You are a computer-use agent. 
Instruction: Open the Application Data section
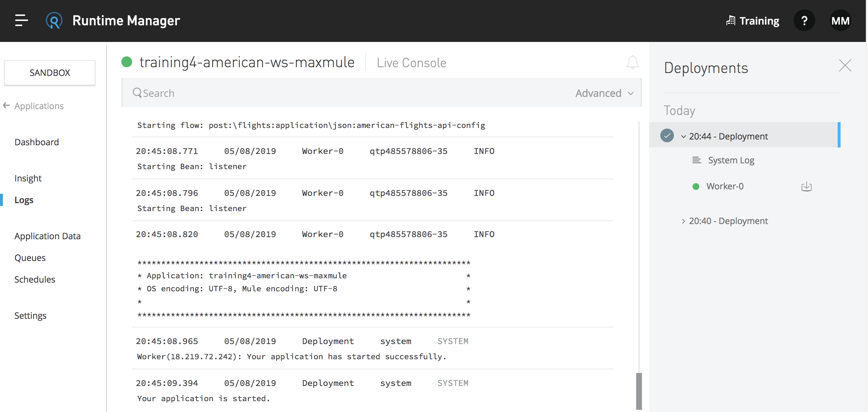[47, 236]
